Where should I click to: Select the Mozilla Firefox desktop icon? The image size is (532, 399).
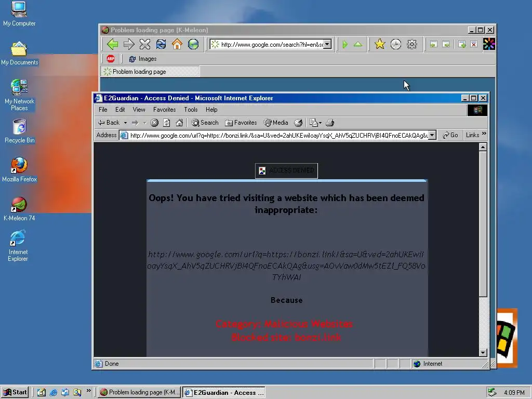(19, 170)
